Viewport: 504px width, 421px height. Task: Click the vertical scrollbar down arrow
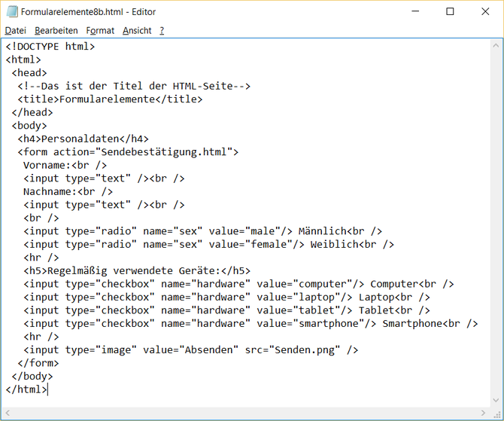pyautogui.click(x=496, y=400)
